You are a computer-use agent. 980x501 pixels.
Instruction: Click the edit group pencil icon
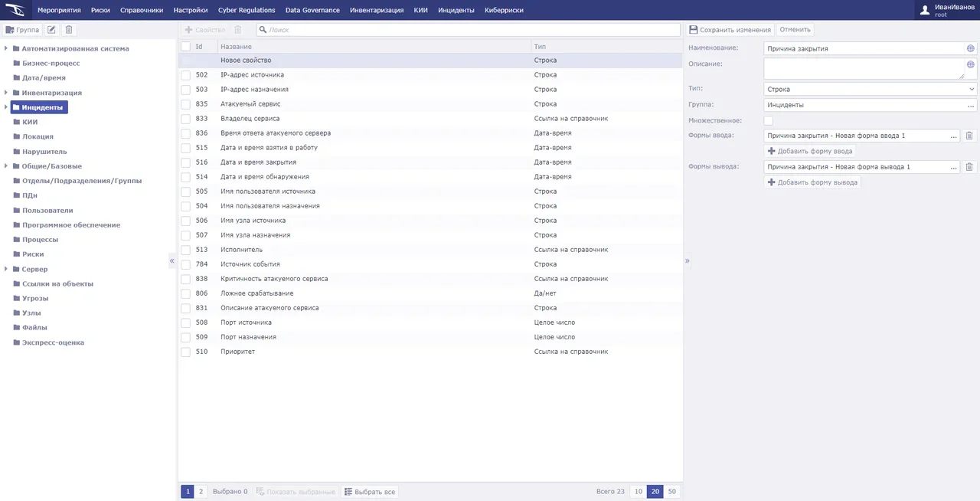point(51,30)
